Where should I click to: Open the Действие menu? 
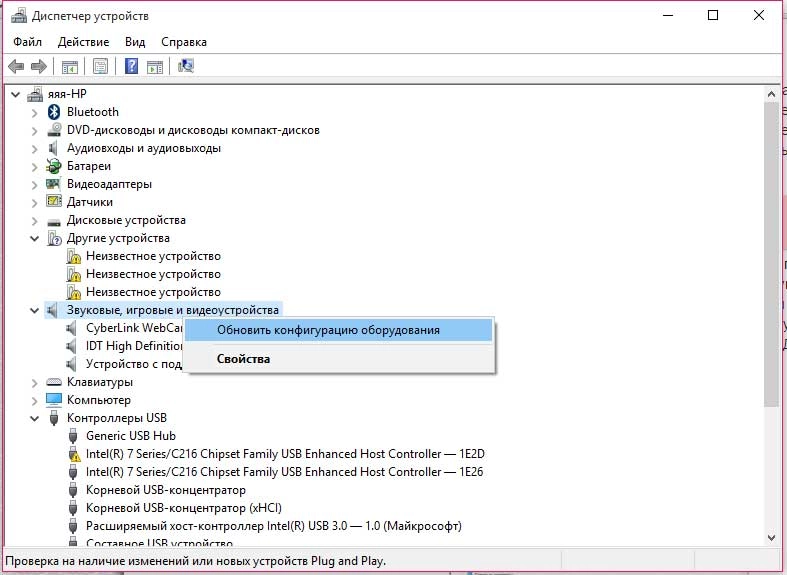coord(84,42)
